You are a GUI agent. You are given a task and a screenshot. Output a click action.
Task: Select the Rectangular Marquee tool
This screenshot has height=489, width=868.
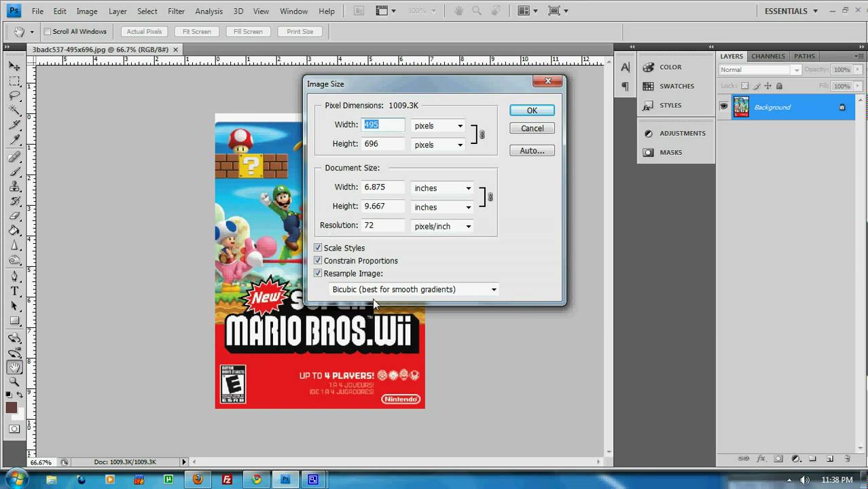[14, 81]
